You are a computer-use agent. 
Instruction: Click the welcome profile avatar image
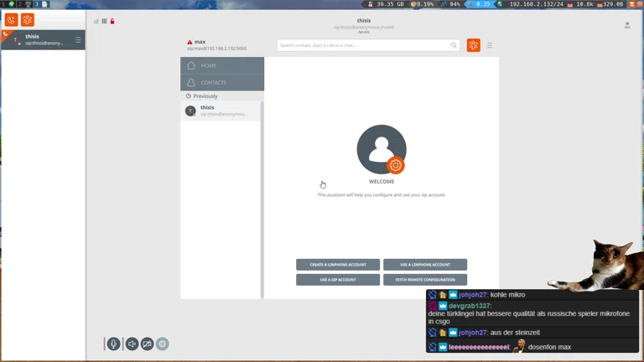[382, 149]
